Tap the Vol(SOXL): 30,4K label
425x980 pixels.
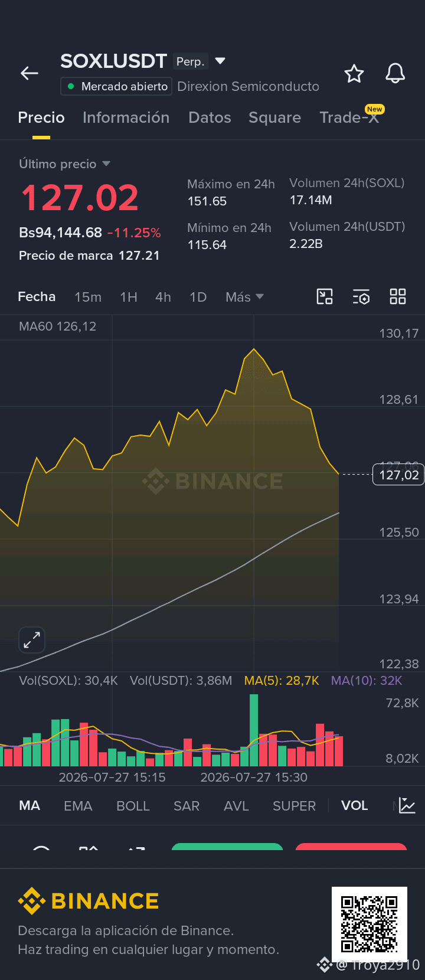pos(68,681)
